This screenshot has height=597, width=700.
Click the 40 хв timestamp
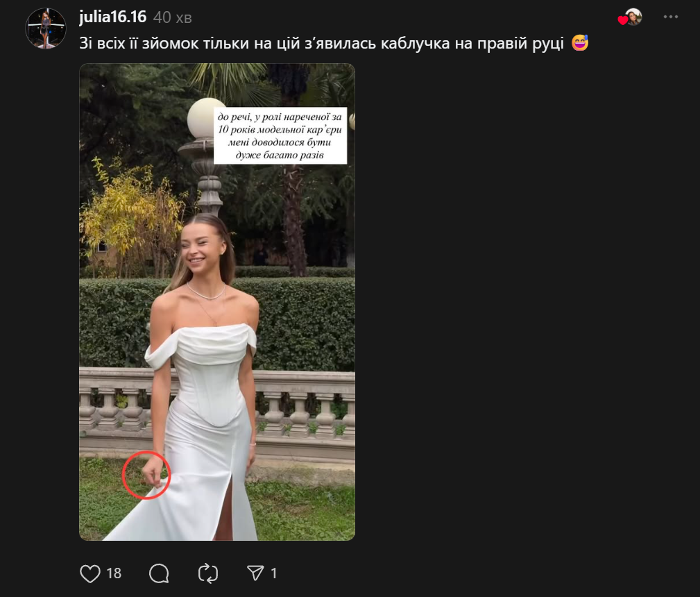point(172,17)
